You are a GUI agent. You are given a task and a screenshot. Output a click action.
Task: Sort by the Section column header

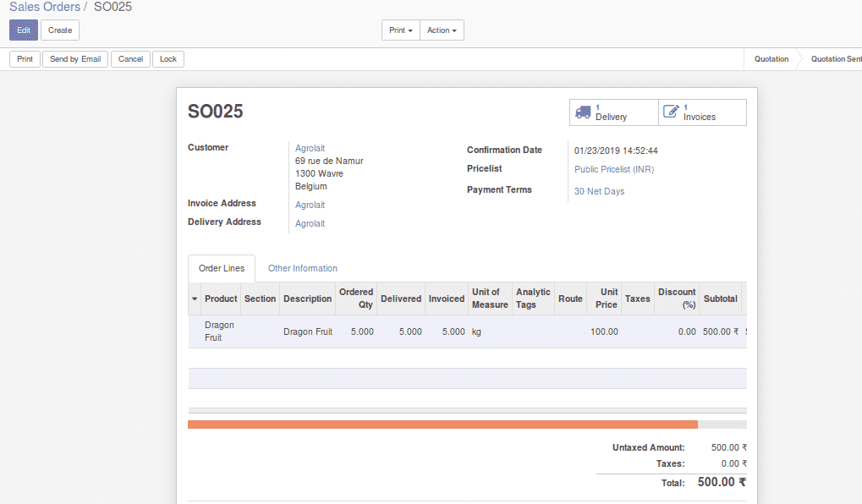[x=260, y=299]
